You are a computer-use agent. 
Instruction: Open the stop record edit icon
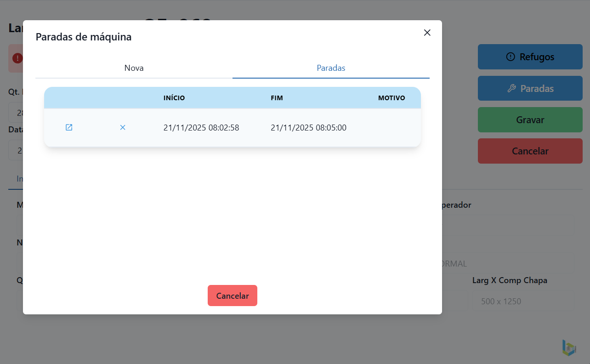(x=69, y=128)
